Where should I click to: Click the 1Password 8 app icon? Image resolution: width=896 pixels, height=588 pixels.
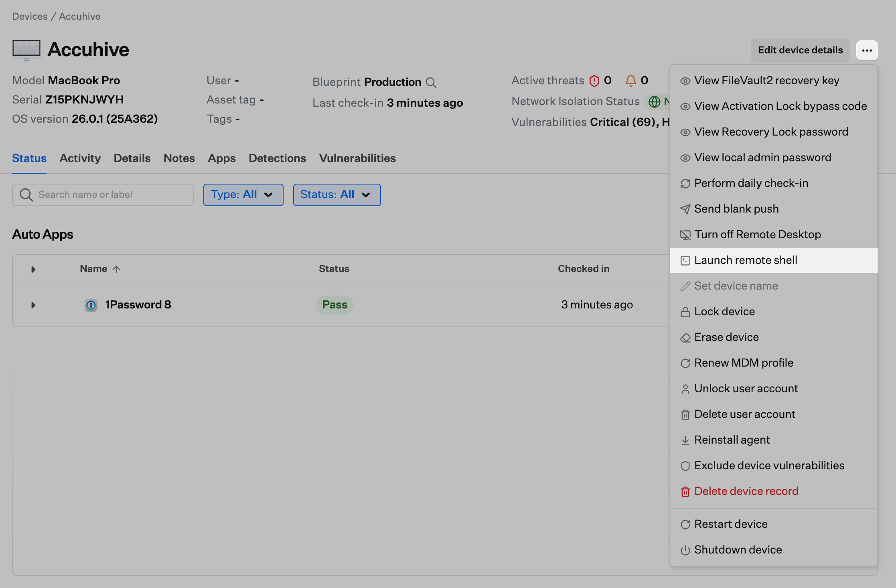tap(91, 305)
